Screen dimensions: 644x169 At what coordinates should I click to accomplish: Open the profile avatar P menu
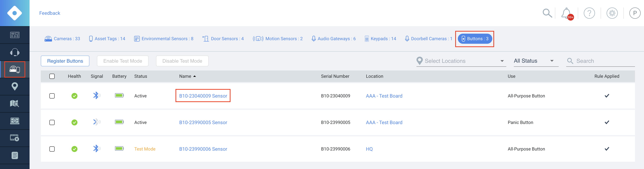pos(635,13)
